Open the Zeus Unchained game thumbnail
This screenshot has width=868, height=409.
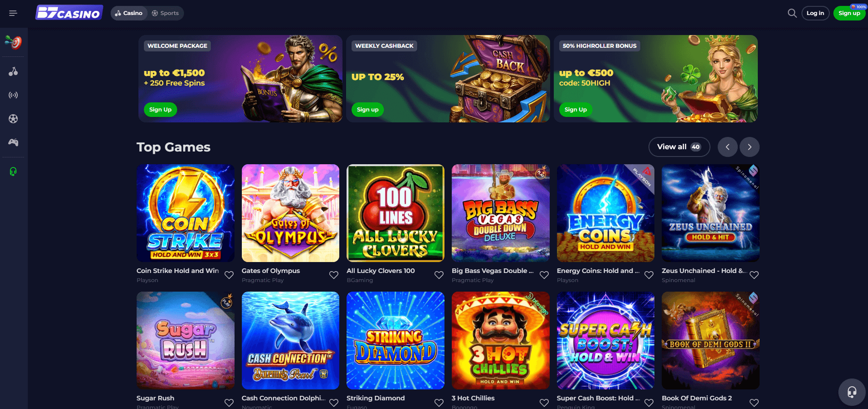point(710,213)
